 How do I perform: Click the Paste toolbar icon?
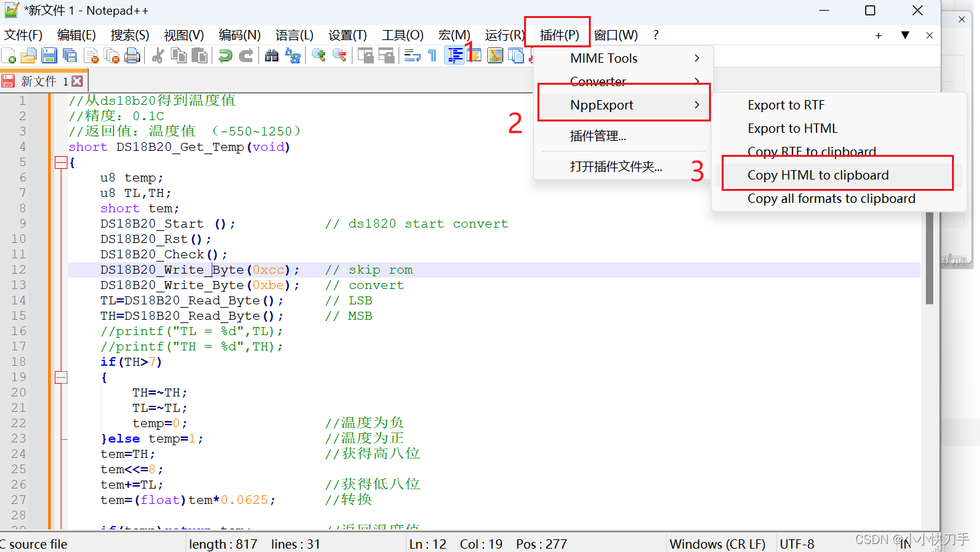(199, 55)
